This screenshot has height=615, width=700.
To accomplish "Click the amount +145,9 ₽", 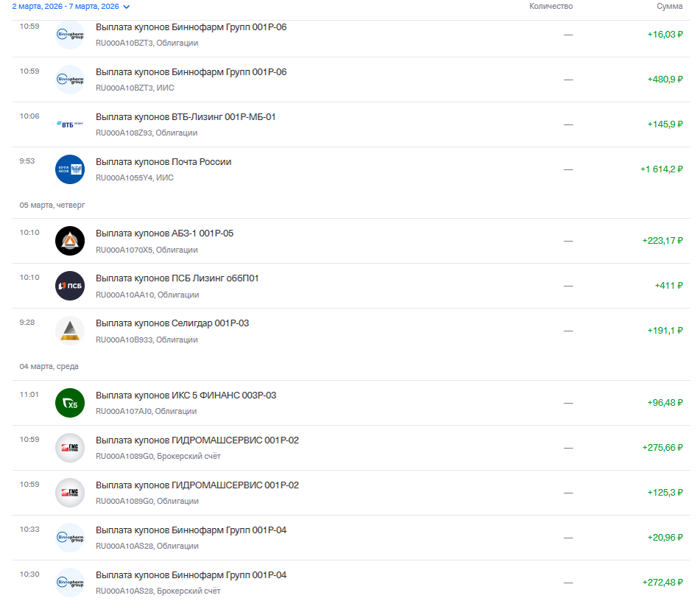I will point(665,124).
